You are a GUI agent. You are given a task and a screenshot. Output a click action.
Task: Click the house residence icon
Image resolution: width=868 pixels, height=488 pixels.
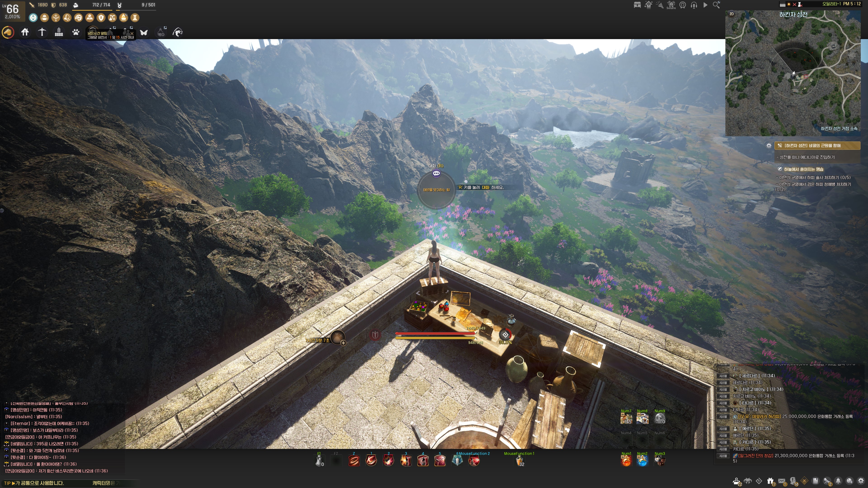tap(25, 32)
